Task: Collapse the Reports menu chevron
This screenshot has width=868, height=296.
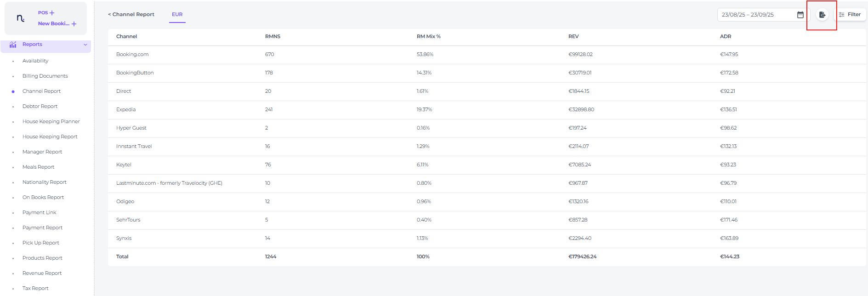Action: click(85, 45)
